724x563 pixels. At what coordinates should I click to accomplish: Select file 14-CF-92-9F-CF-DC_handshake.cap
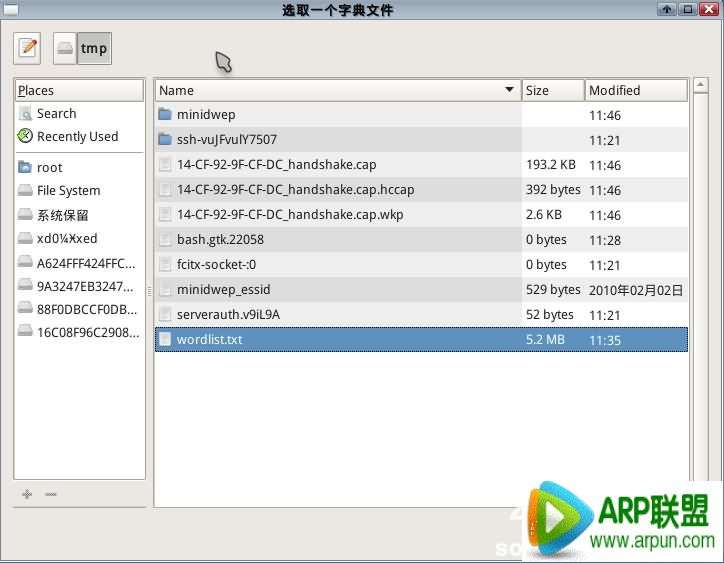click(421, 164)
